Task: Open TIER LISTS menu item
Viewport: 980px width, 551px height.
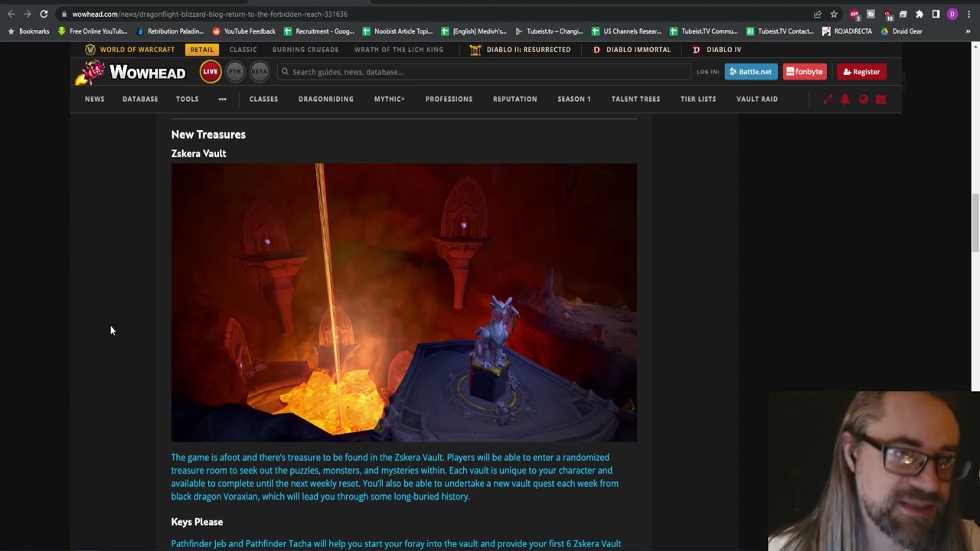Action: (x=698, y=99)
